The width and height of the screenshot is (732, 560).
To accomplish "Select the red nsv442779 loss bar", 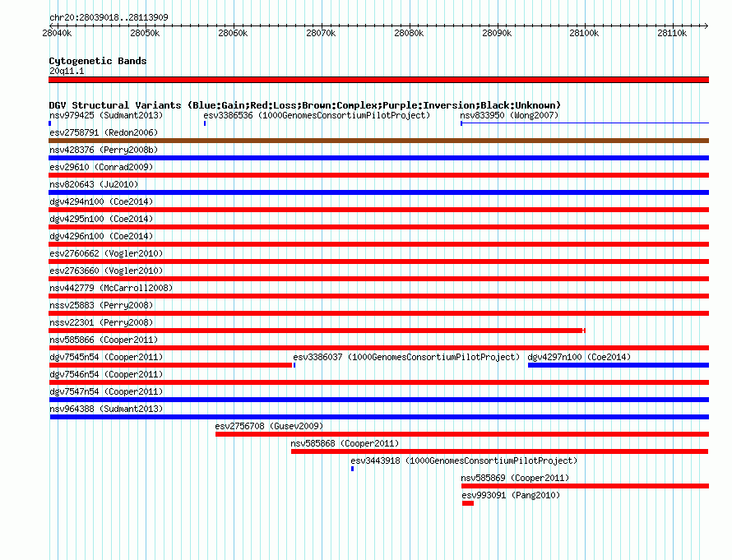I will pos(378,296).
